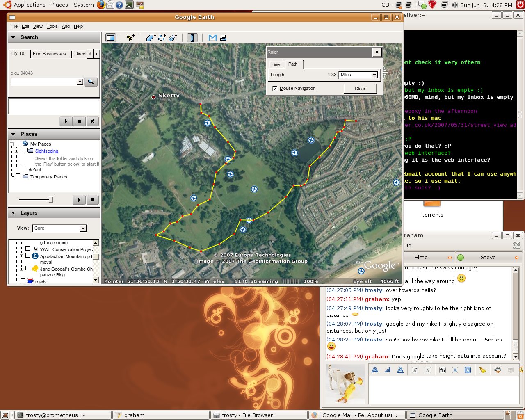The width and height of the screenshot is (525, 420).
Task: Click the Print icon in toolbar
Action: (223, 38)
